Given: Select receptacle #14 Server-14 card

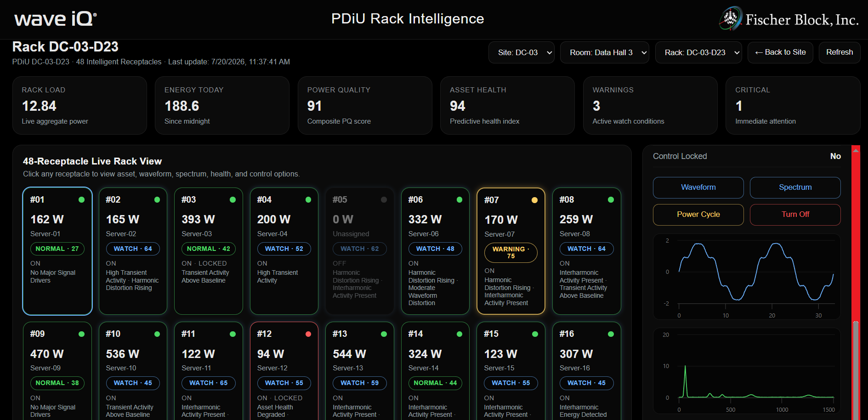Looking at the screenshot, I should [x=435, y=371].
